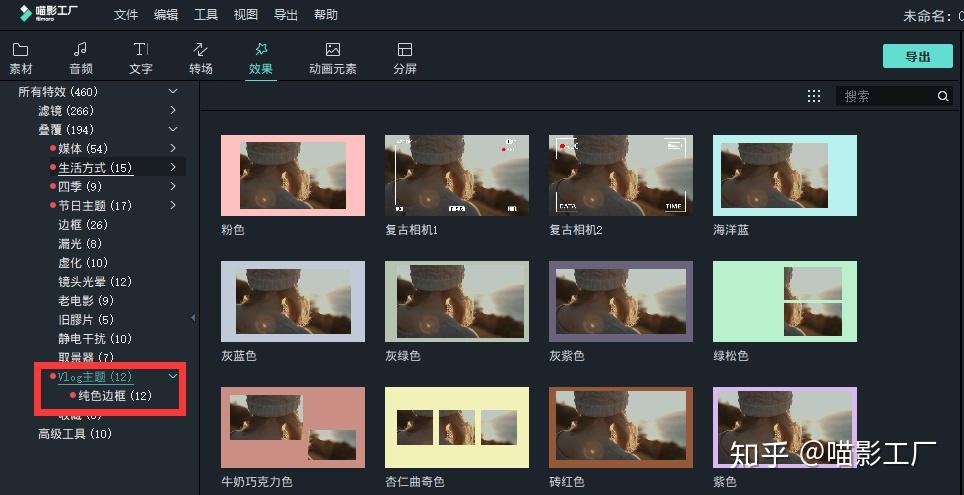The width and height of the screenshot is (964, 495).
Task: Open the 音频 audio tab
Action: click(x=81, y=59)
